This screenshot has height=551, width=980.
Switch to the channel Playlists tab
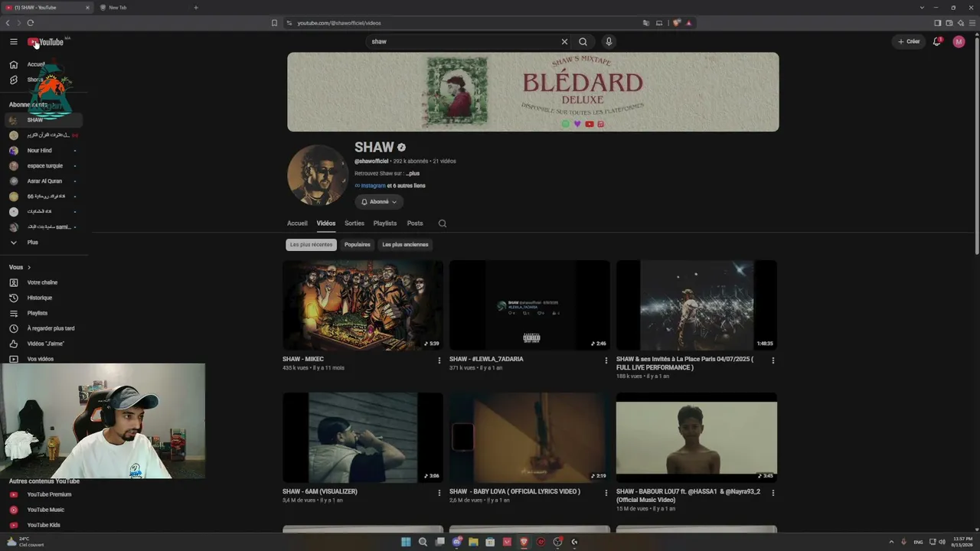pyautogui.click(x=385, y=223)
